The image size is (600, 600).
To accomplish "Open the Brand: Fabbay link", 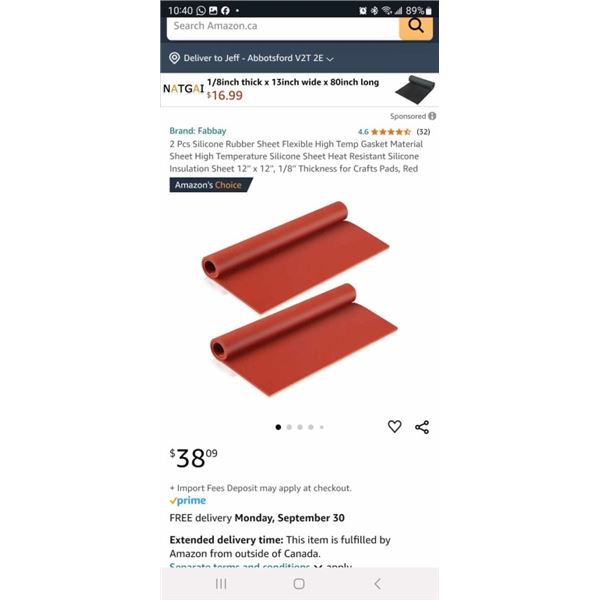I will tap(198, 131).
